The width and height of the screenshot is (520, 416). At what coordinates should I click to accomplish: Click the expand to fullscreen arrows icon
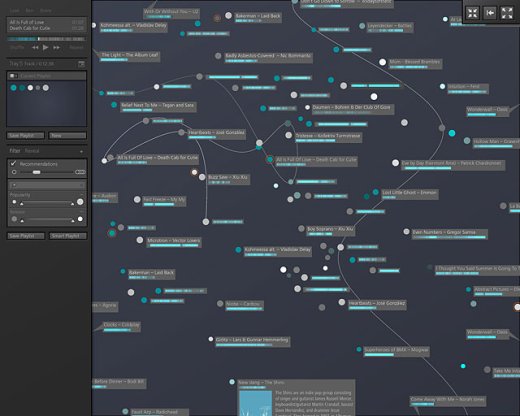coord(507,13)
